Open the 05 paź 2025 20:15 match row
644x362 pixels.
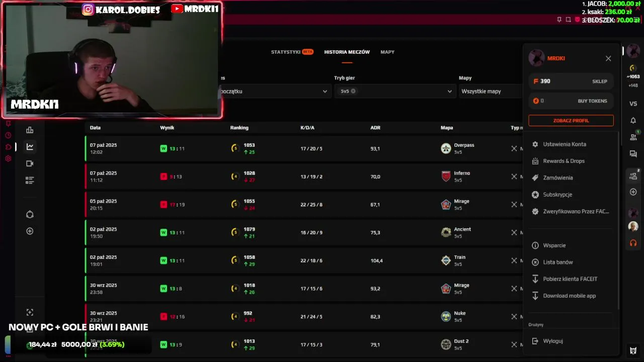304,205
